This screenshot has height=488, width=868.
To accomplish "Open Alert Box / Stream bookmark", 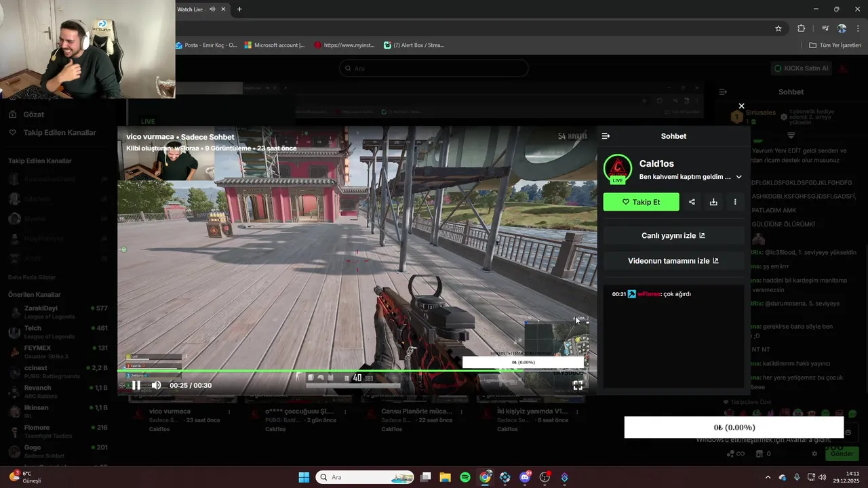I will click(414, 45).
